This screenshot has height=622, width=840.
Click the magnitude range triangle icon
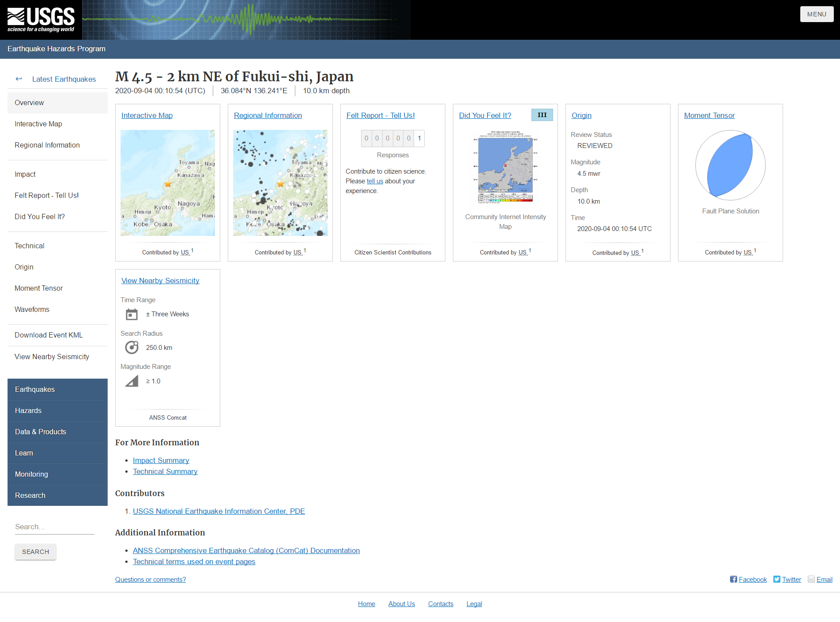[x=132, y=381]
